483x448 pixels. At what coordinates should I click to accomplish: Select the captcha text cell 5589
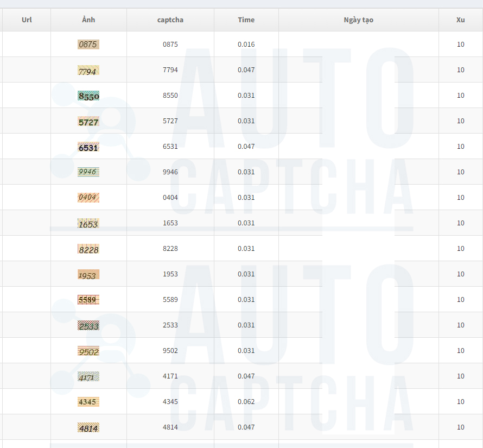pyautogui.click(x=170, y=299)
